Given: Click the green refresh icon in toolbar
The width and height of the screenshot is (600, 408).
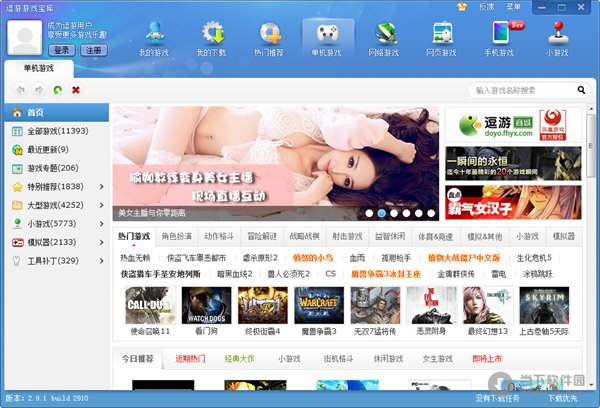Looking at the screenshot, I should (58, 90).
